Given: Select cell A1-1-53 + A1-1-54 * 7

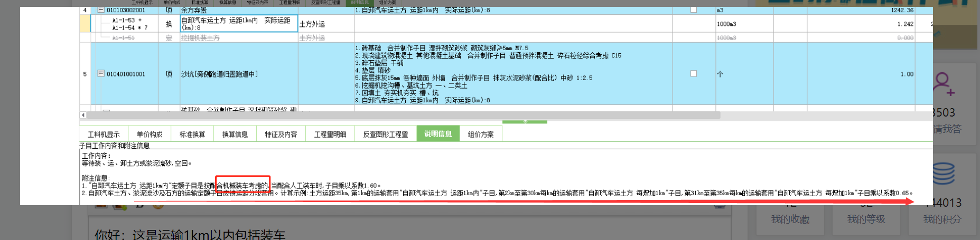Looking at the screenshot, I should click(129, 24).
